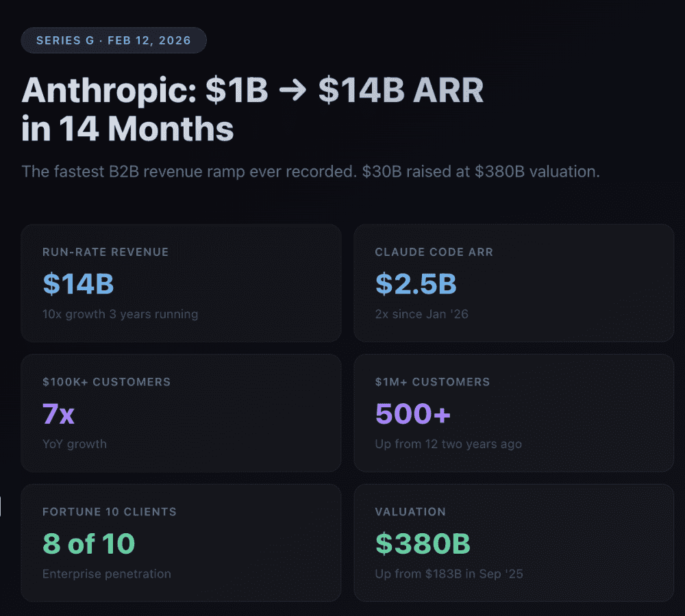Click the $14B revenue figure
685x616 pixels.
pyautogui.click(x=78, y=284)
